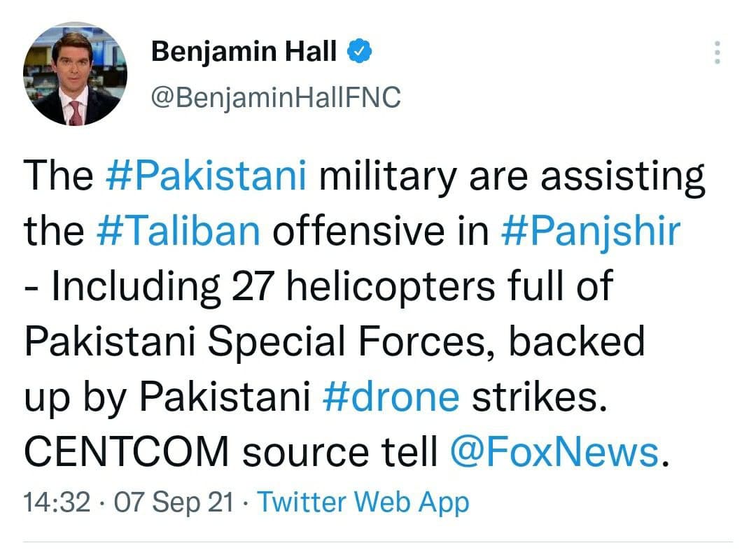This screenshot has width=756, height=550.
Task: Click the blue verified badge
Action: coord(359,52)
